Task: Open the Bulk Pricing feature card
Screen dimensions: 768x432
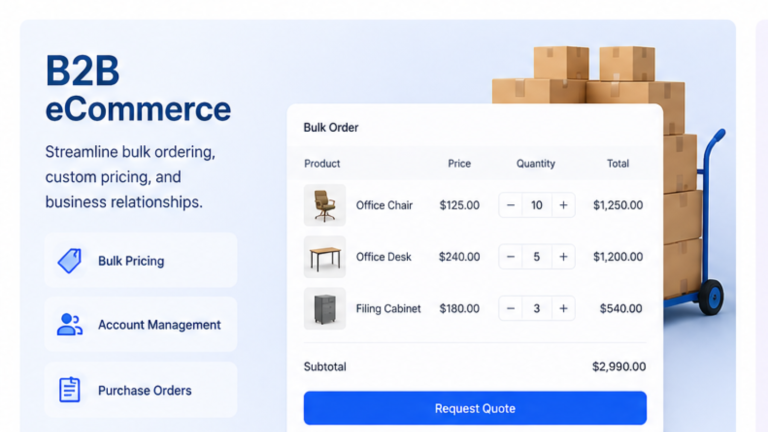Action: tap(141, 260)
